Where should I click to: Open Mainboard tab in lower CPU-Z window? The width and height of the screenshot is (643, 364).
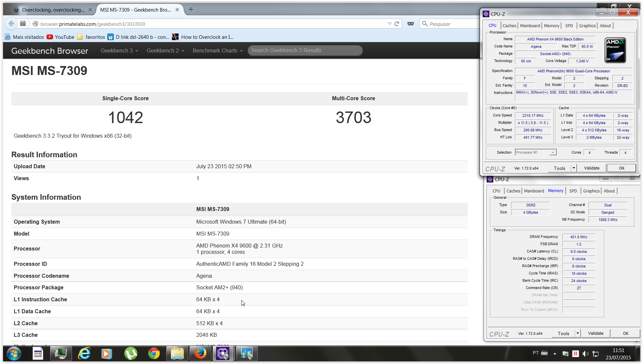534,191
